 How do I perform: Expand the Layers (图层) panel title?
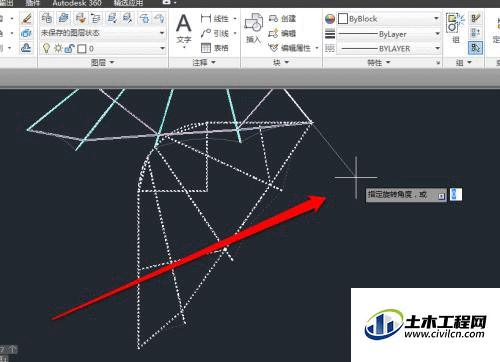(x=102, y=62)
